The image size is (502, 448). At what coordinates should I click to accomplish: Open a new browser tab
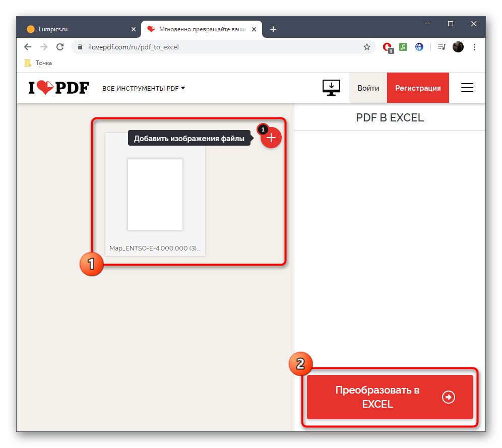(x=273, y=29)
